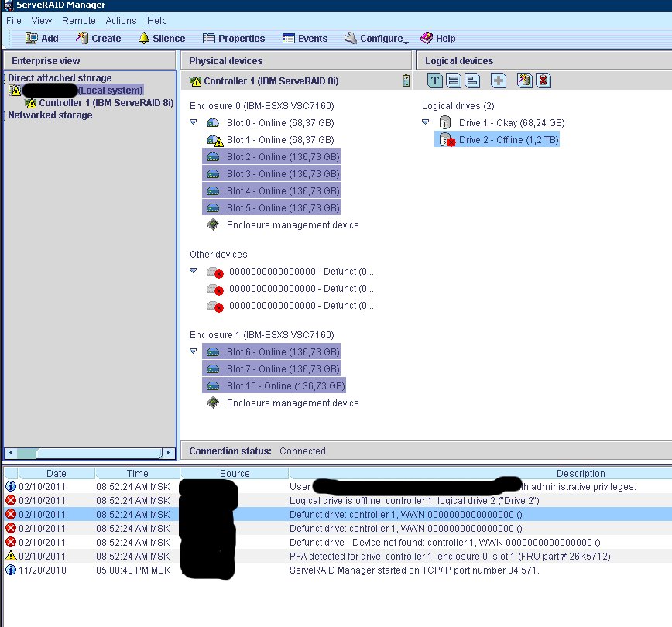Screen dimensions: 672x627
Task: Select Controller 1 in the Enterprise view tree
Action: 106,103
